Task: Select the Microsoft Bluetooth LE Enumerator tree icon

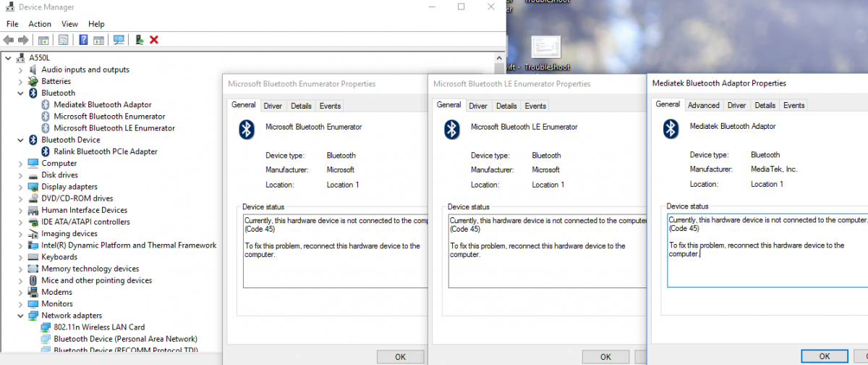Action: pos(46,128)
